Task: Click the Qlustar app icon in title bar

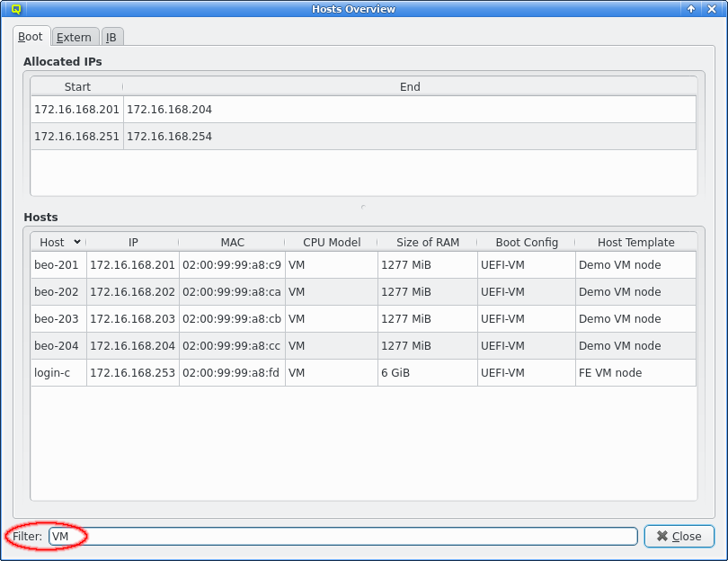Action: click(15, 9)
